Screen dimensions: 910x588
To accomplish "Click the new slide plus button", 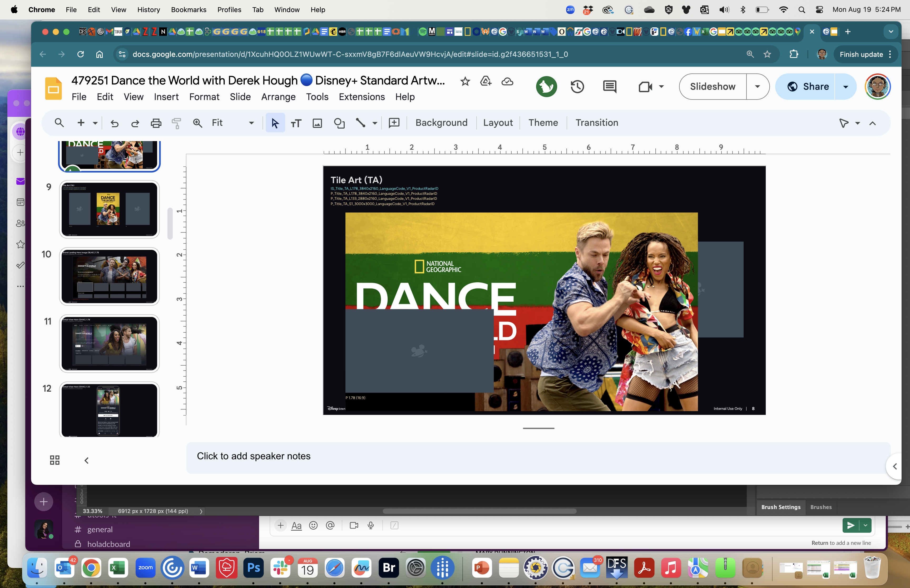I will (81, 123).
